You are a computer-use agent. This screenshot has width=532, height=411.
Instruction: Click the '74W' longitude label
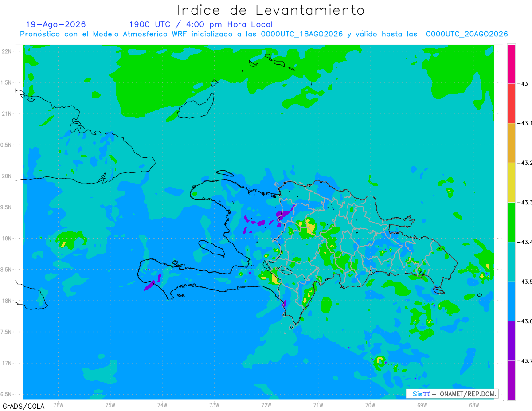[162, 405]
